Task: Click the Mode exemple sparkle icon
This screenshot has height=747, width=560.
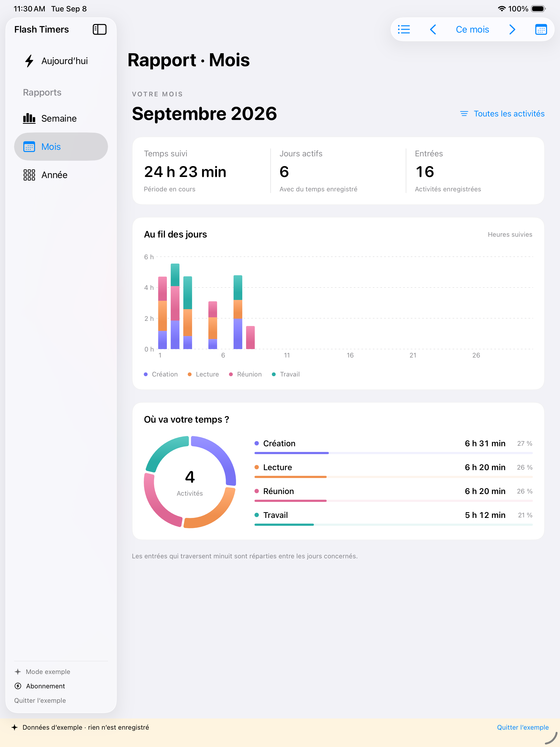Action: (x=18, y=672)
